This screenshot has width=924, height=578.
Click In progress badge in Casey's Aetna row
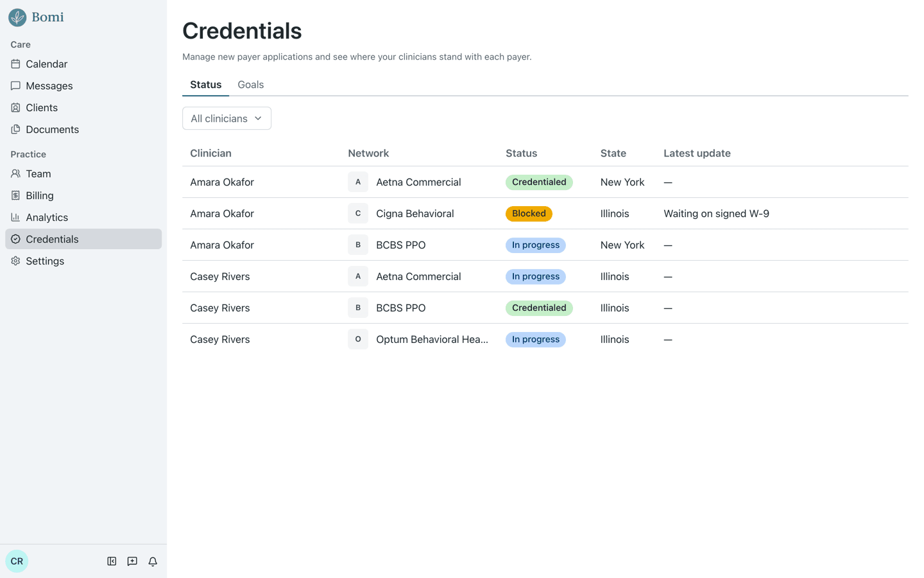point(536,277)
